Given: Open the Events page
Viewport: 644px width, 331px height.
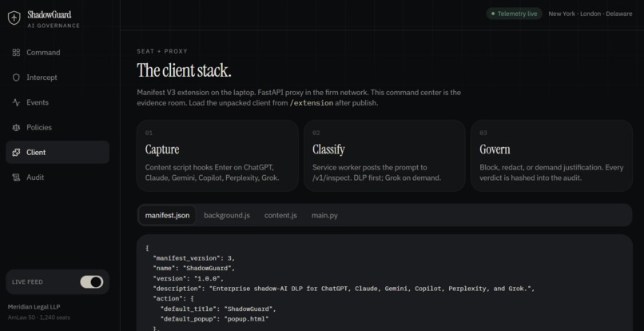Looking at the screenshot, I should 58,102.
